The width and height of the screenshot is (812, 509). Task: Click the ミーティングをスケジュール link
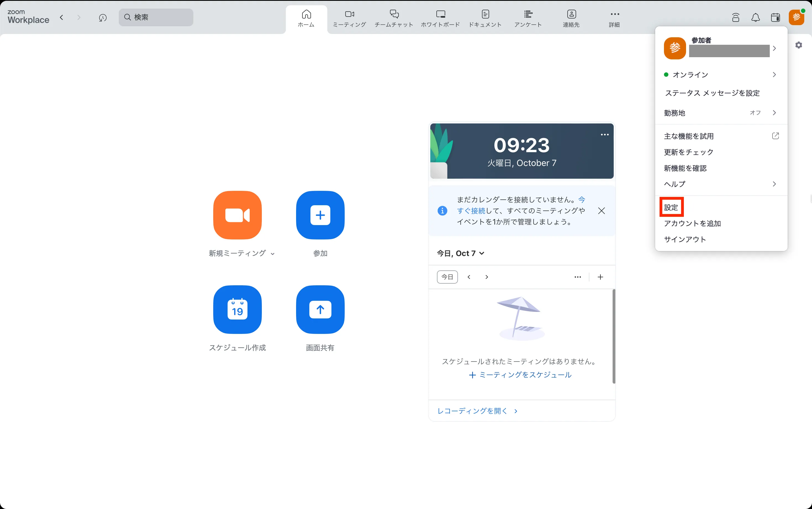(520, 375)
